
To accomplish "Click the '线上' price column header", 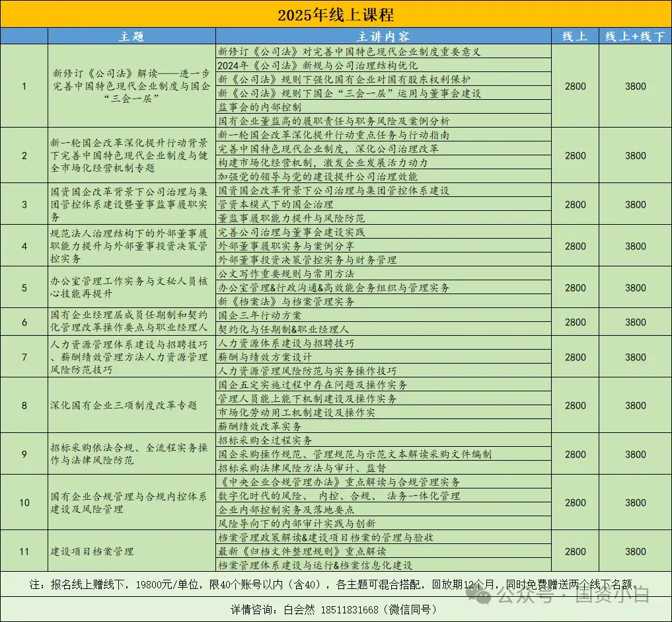I will tap(575, 36).
